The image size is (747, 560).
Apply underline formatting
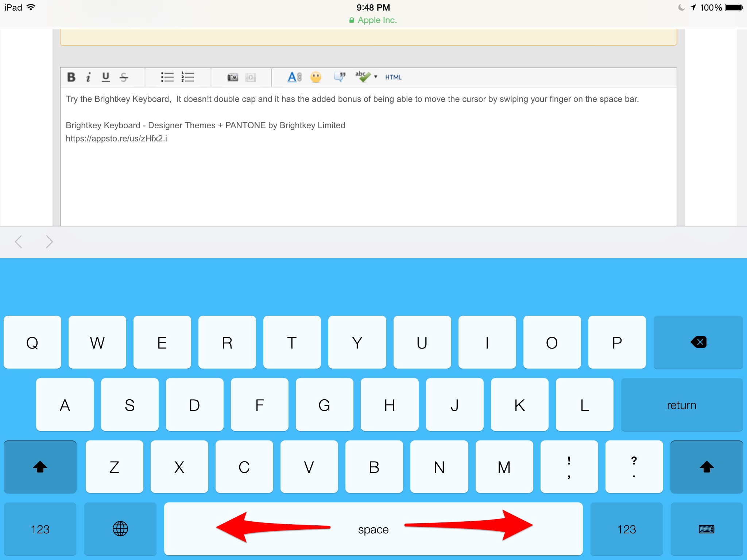coord(106,77)
